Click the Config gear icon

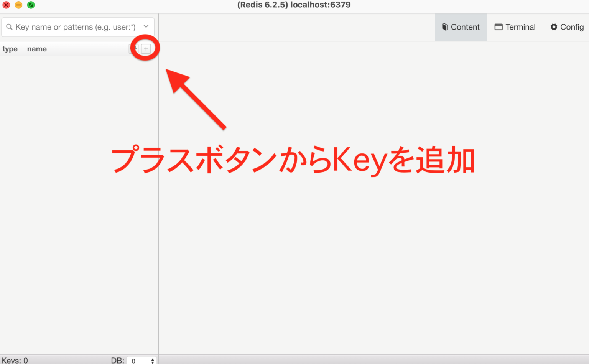point(554,27)
